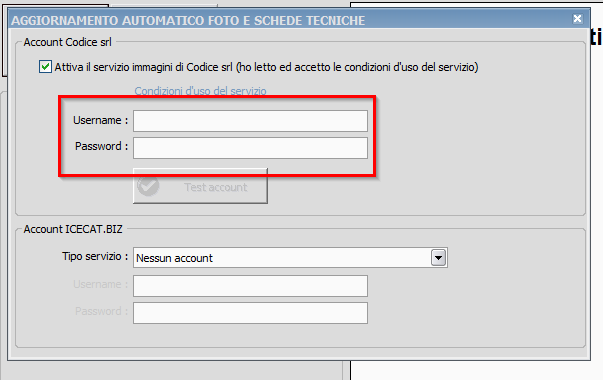Click the checkmark icon on Test account button

tap(148, 187)
